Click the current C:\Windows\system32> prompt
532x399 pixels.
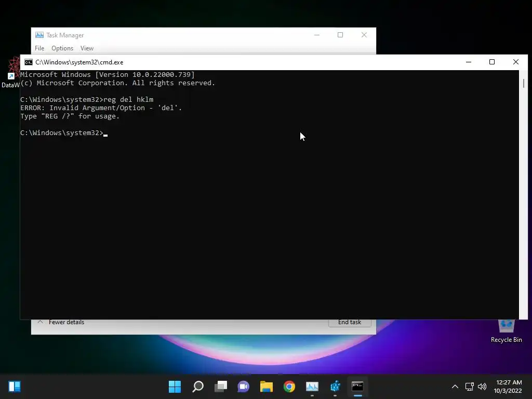[62, 133]
